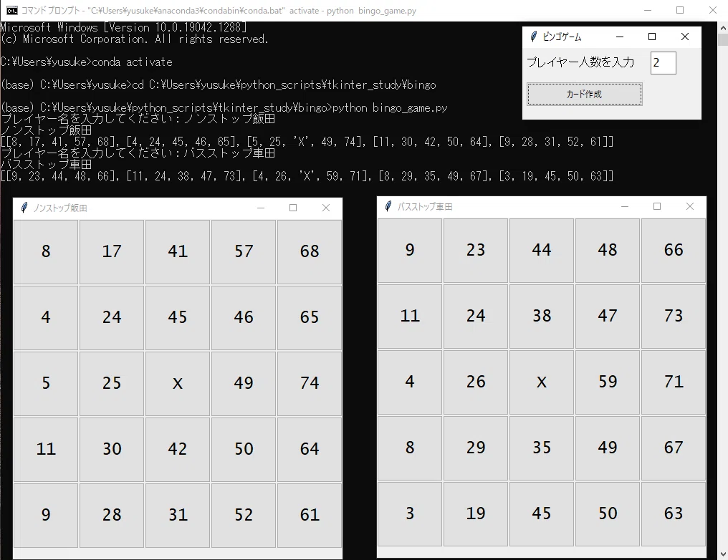Click 71 on バスストップ車田 card
This screenshot has width=728, height=560.
(x=674, y=382)
